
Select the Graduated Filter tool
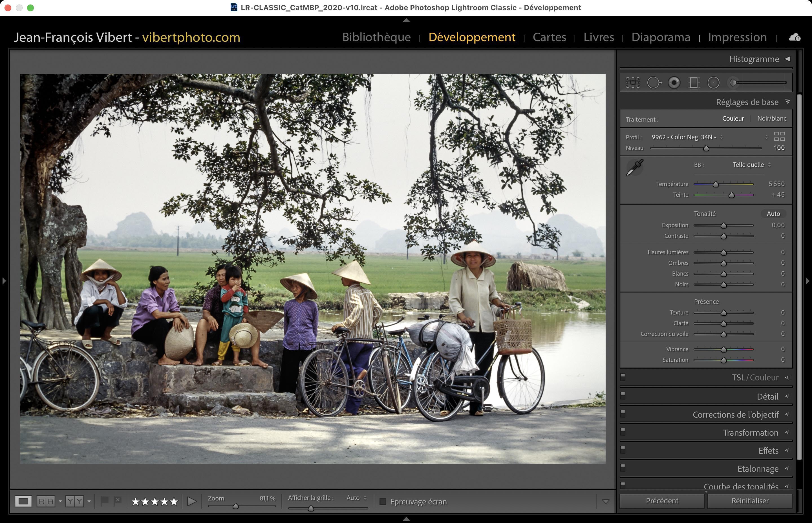(694, 83)
